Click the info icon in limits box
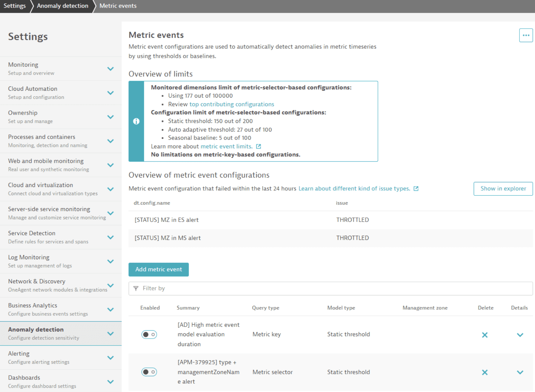 (x=136, y=121)
